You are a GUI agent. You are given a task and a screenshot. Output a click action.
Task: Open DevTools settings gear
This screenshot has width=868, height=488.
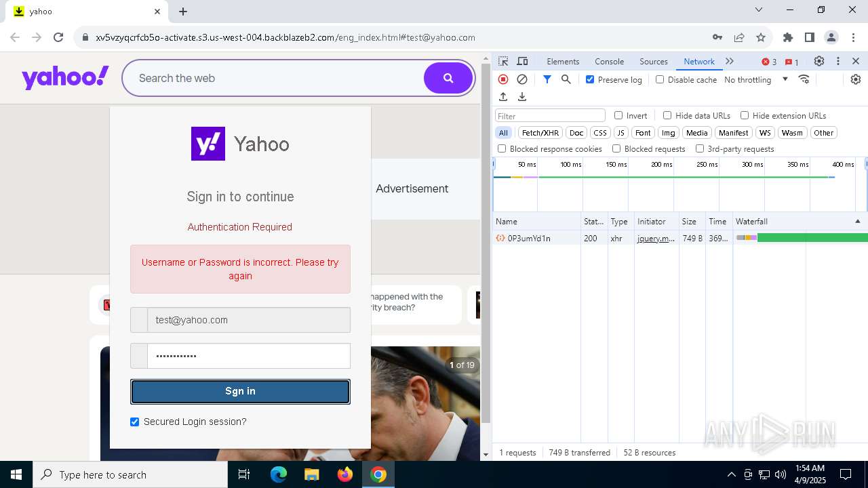pos(819,61)
